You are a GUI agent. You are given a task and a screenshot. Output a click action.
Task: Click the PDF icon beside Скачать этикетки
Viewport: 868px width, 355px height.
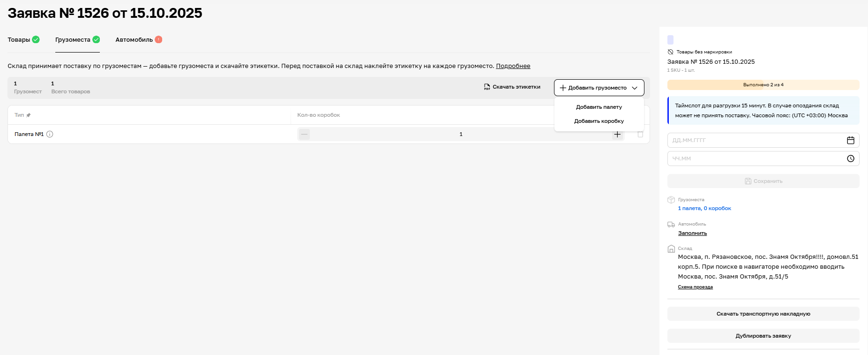click(x=487, y=87)
